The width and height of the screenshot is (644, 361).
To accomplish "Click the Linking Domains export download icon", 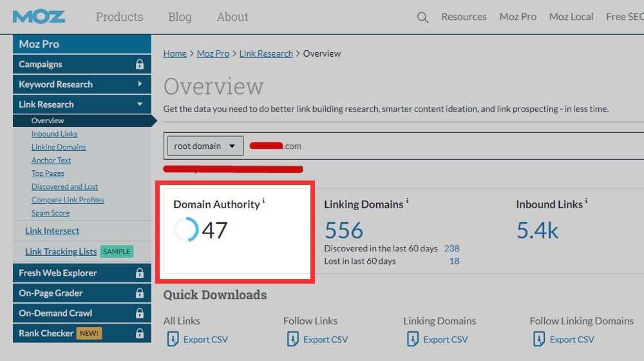I will 412,339.
